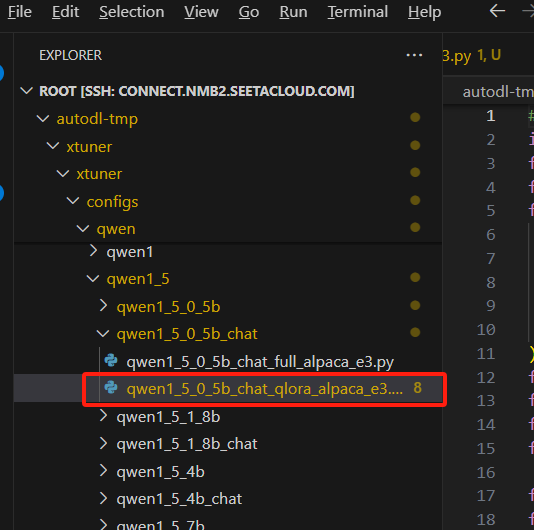The width and height of the screenshot is (534, 530).
Task: Open the Help menu
Action: tap(424, 12)
